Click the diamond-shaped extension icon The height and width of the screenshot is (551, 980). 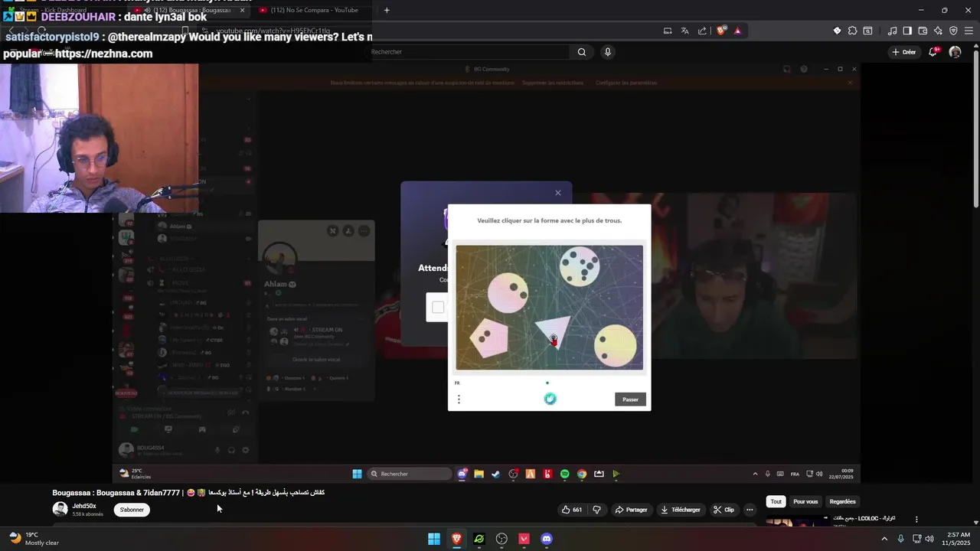(837, 31)
